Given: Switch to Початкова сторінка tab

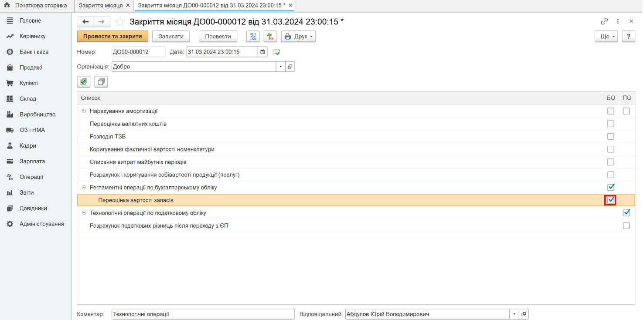Looking at the screenshot, I should 36,6.
